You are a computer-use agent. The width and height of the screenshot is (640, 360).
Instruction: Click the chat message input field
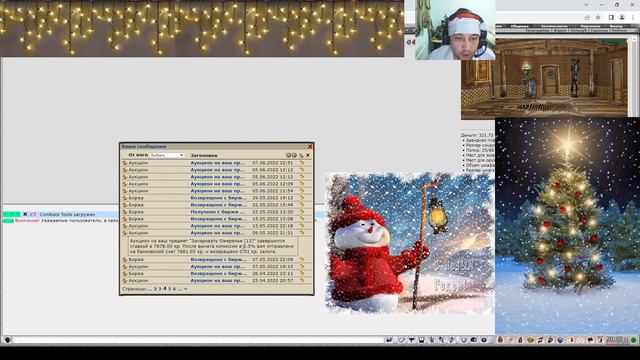pos(197,340)
